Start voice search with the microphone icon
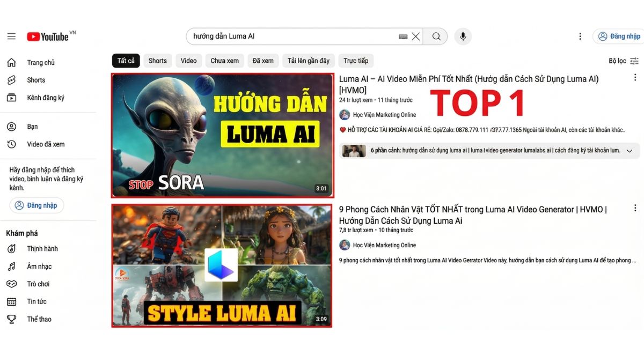The height and width of the screenshot is (362, 644). click(463, 36)
